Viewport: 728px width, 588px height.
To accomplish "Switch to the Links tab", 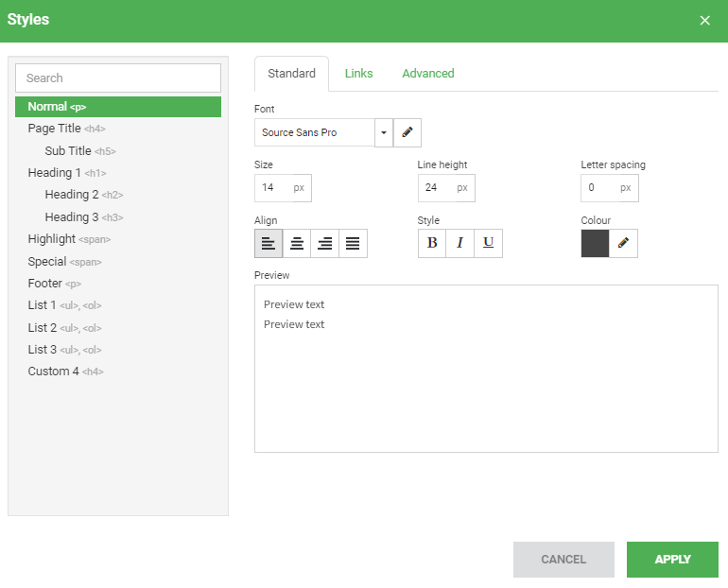I will (x=358, y=74).
